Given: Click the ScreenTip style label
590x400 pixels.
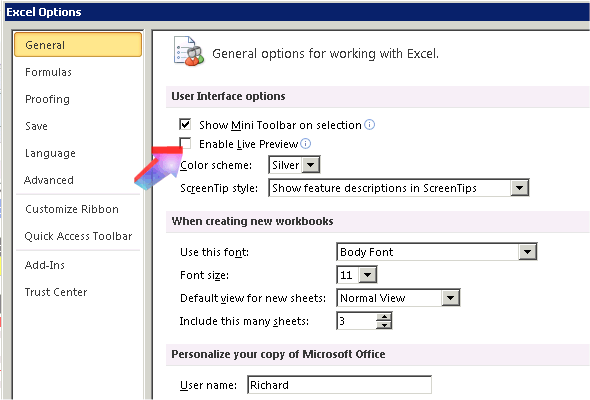Looking at the screenshot, I should [219, 188].
